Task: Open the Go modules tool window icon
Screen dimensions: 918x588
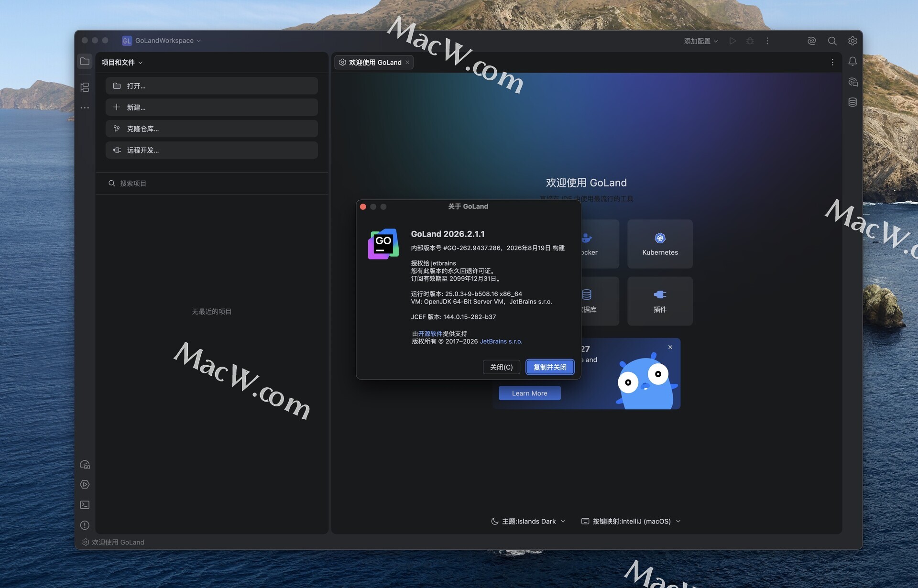Action: 85,465
